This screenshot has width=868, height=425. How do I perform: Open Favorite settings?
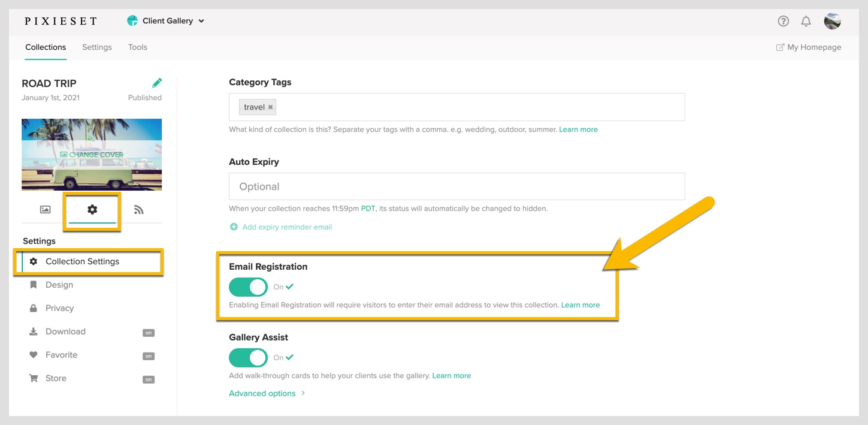click(x=61, y=355)
